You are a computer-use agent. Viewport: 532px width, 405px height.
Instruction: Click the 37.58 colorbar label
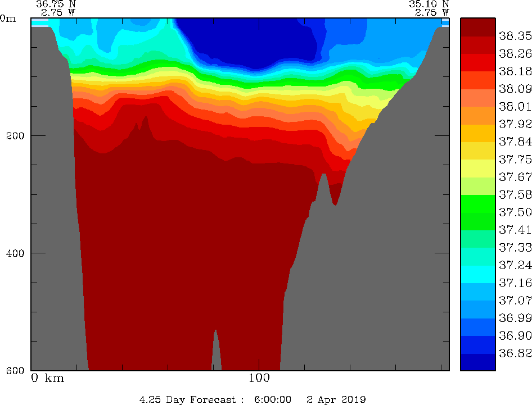coord(515,194)
